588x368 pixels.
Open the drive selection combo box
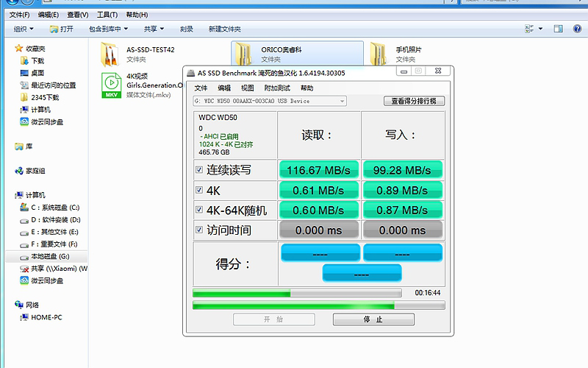[x=270, y=101]
